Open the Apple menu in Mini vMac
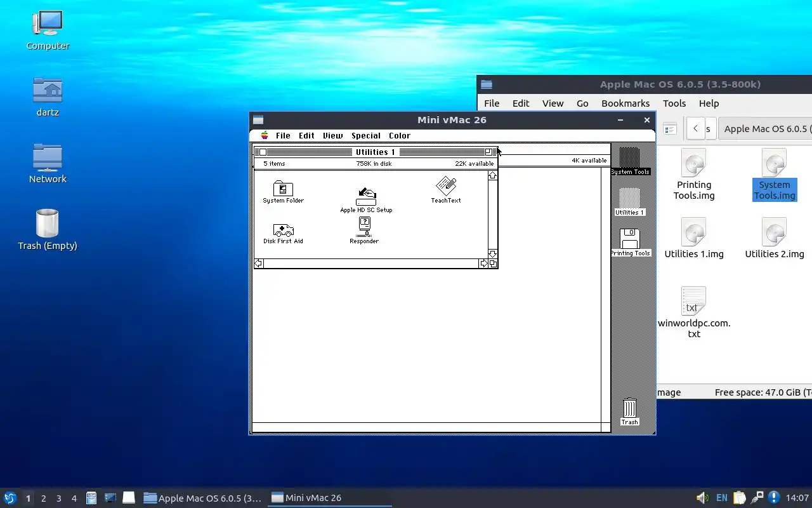This screenshot has width=812, height=508. tap(265, 135)
